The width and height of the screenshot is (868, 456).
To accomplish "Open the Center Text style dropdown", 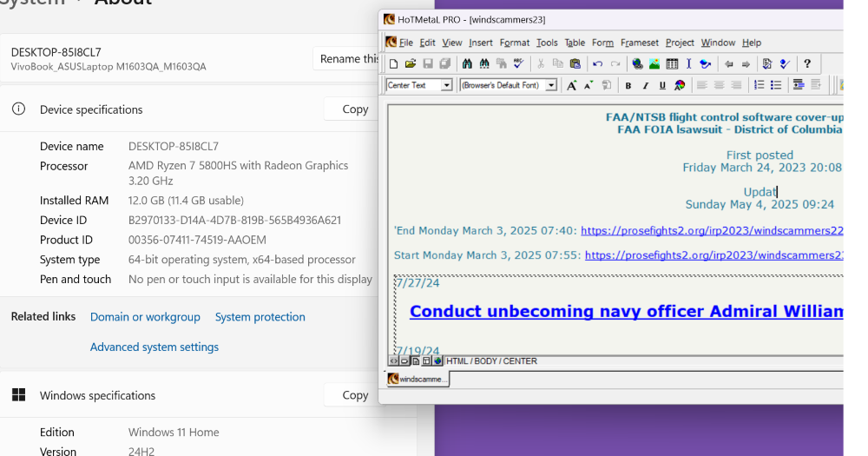I will (447, 85).
